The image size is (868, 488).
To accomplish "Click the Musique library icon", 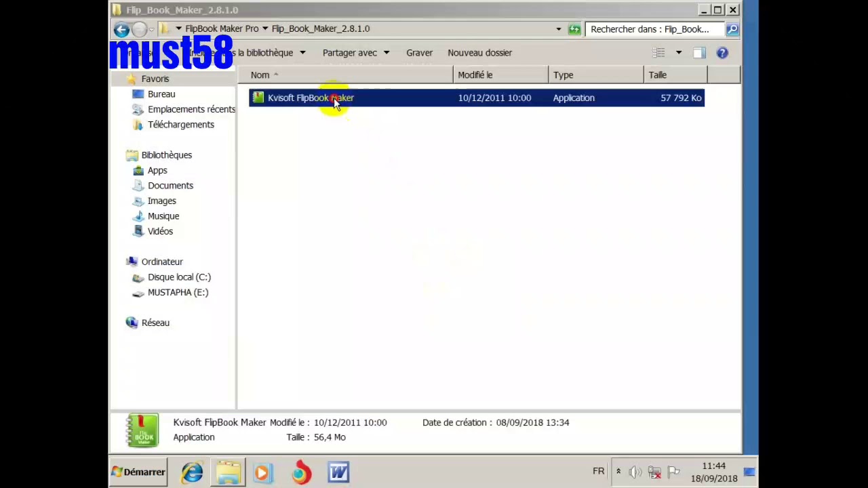I will 138,216.
